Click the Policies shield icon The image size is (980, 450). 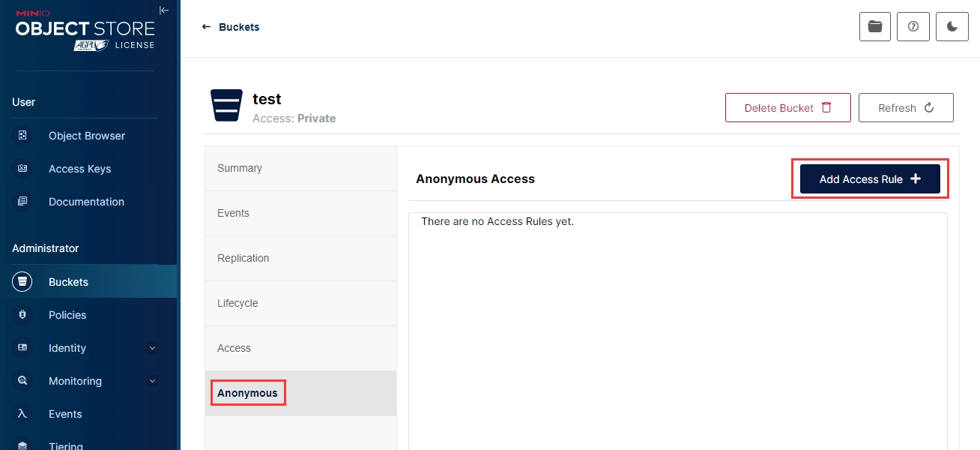tap(22, 315)
